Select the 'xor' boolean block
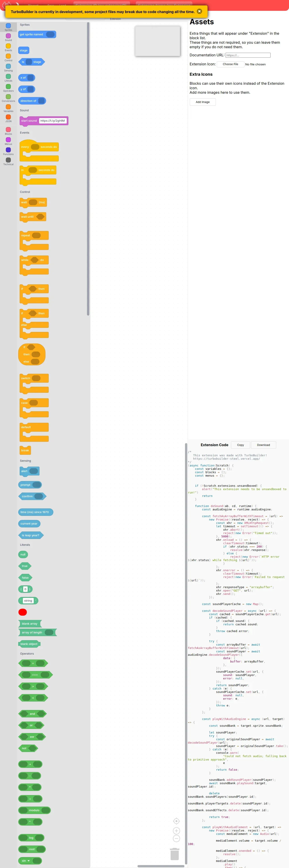Viewport: 289px width, 868px height. [32, 737]
